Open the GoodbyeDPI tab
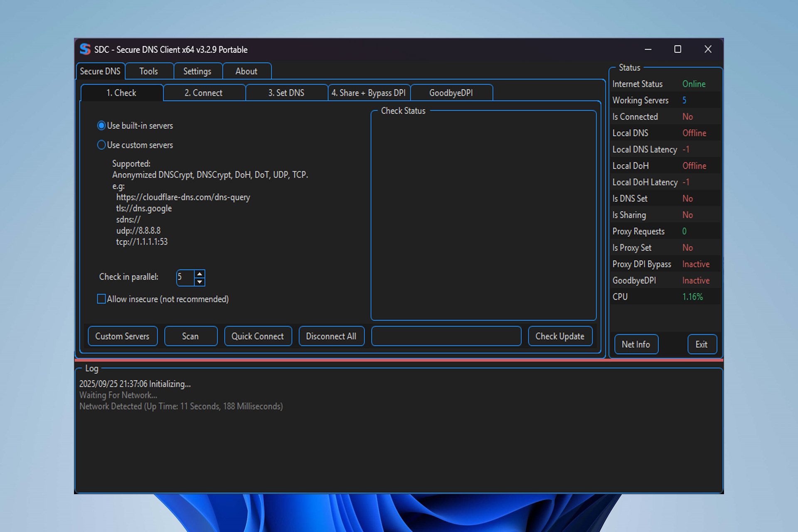Viewport: 798px width, 532px height. pyautogui.click(x=451, y=93)
